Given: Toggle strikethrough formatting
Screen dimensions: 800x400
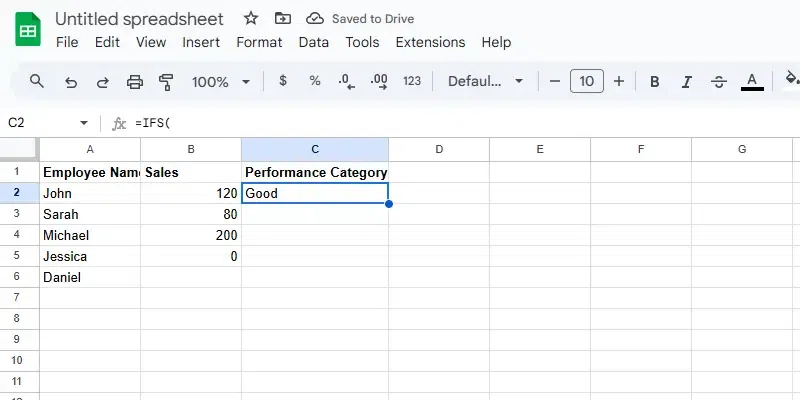Looking at the screenshot, I should pyautogui.click(x=718, y=82).
